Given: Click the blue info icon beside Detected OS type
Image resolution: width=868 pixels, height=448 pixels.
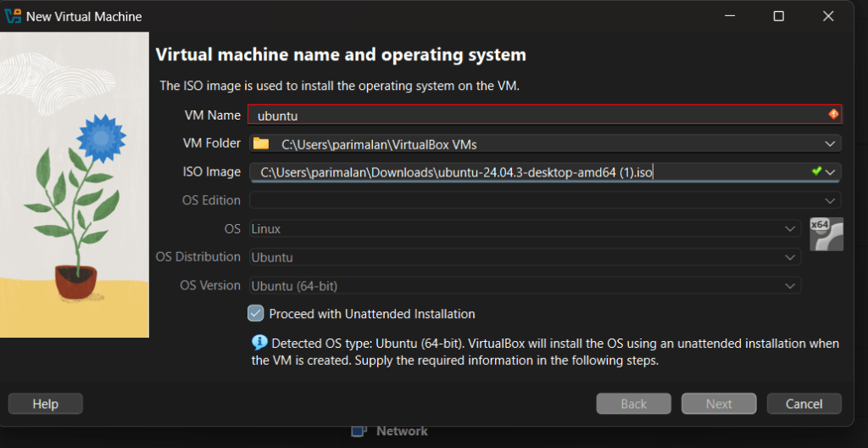Looking at the screenshot, I should coord(260,343).
